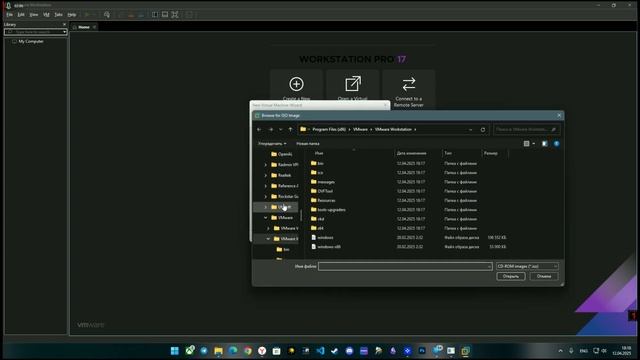Click the single window view toolbar icon
This screenshot has width=640, height=360.
coord(165,15)
